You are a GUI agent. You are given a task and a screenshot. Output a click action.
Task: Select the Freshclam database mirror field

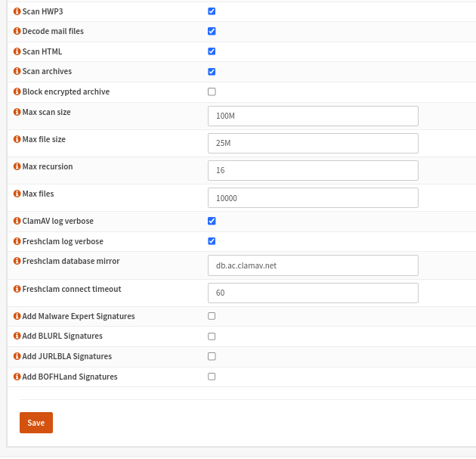(312, 265)
